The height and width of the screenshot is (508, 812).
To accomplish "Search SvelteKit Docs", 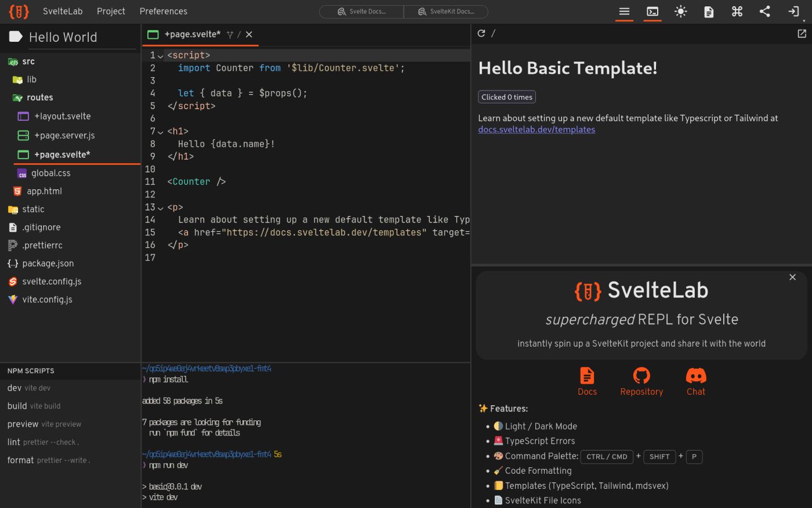I will click(x=446, y=12).
